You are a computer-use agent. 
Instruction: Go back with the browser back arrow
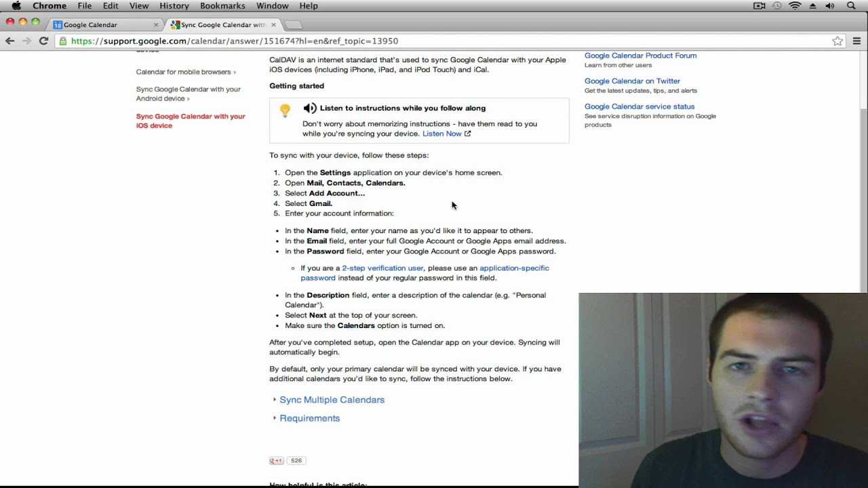[x=9, y=41]
